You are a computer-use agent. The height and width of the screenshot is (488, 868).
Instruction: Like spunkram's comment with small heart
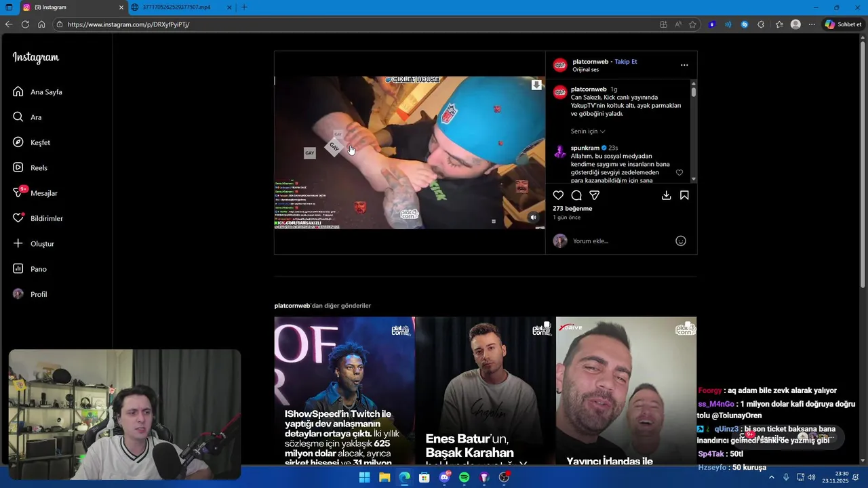(x=679, y=173)
